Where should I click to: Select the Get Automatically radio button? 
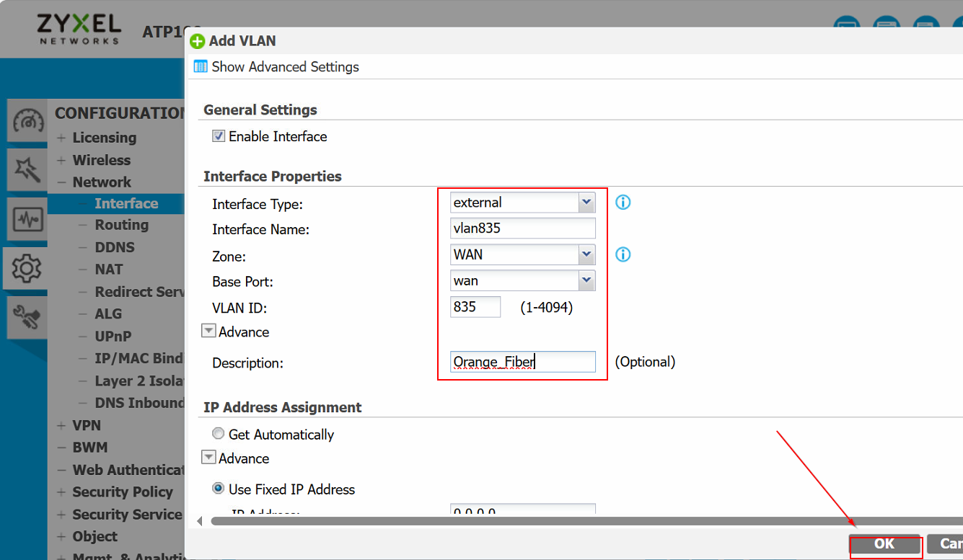click(218, 433)
